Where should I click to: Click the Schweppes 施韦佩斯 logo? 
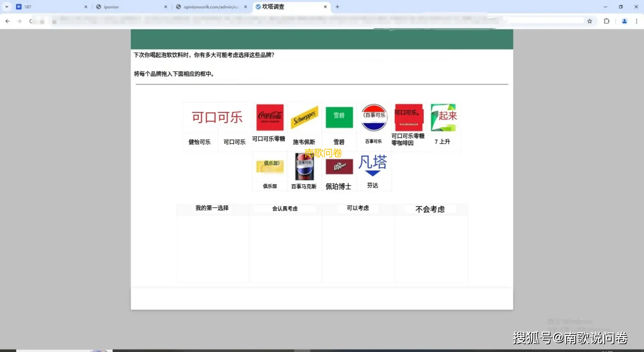(x=304, y=118)
